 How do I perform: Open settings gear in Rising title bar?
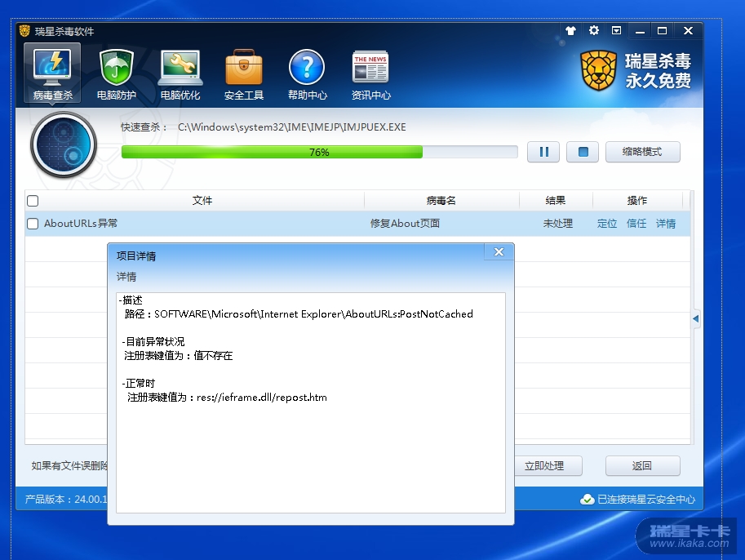pyautogui.click(x=593, y=30)
